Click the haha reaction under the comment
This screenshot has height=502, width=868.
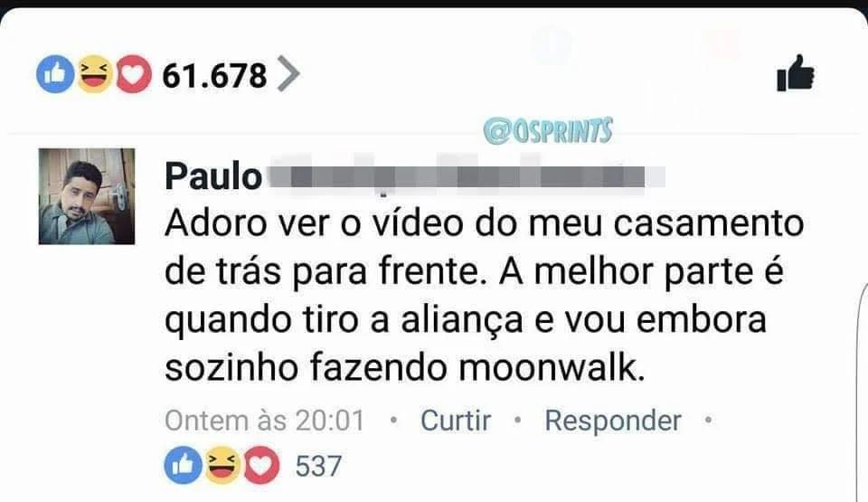[222, 465]
